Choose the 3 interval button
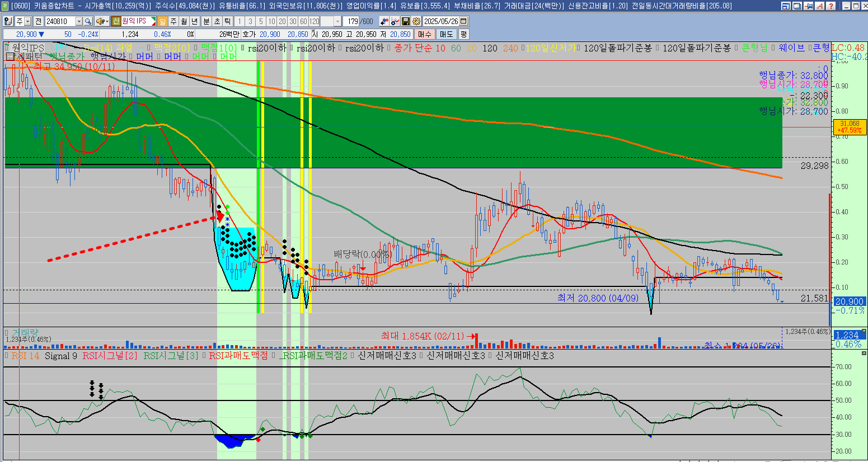The width and height of the screenshot is (868, 462). [x=250, y=21]
